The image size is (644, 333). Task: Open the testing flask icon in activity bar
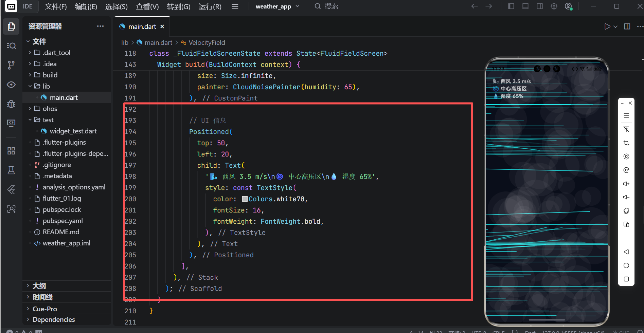tap(11, 170)
